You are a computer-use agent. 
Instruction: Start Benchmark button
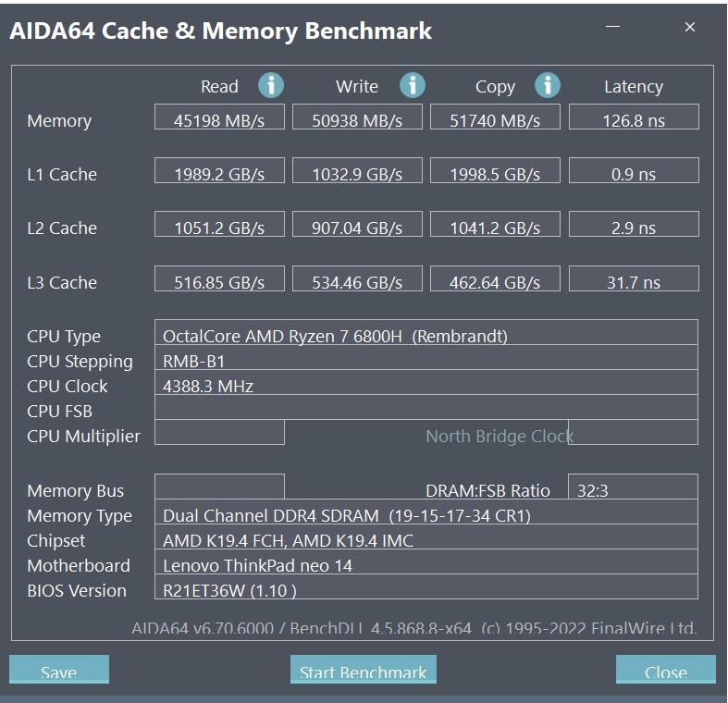363,670
